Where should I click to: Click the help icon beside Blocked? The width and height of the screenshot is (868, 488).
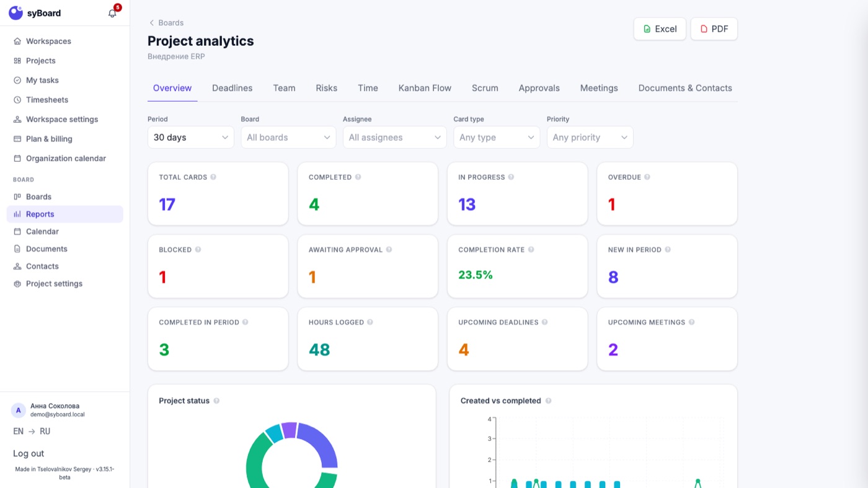coord(198,250)
